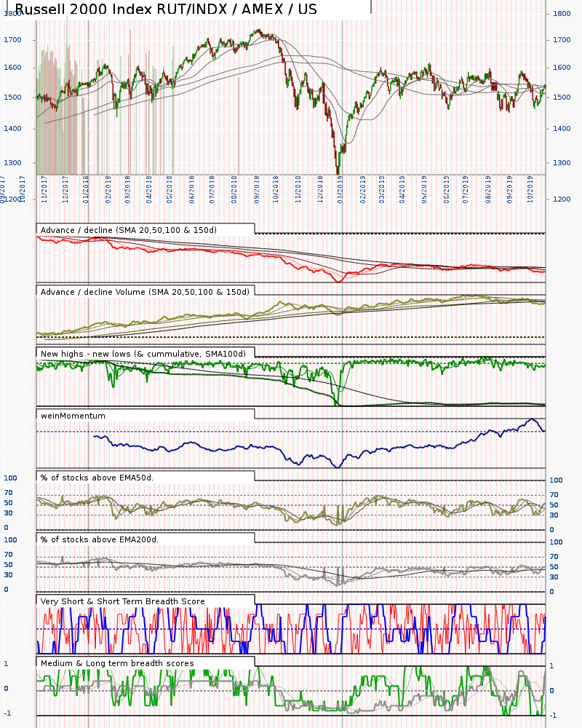This screenshot has height=728, width=582.
Task: Click 1200 on the right price axis
Action: coord(562,199)
